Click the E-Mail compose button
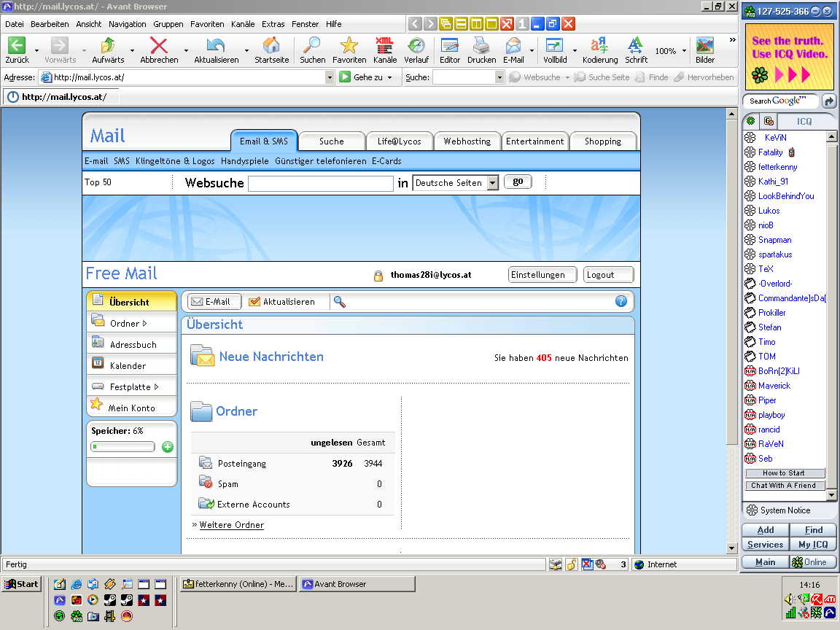840x630 pixels. (x=214, y=302)
